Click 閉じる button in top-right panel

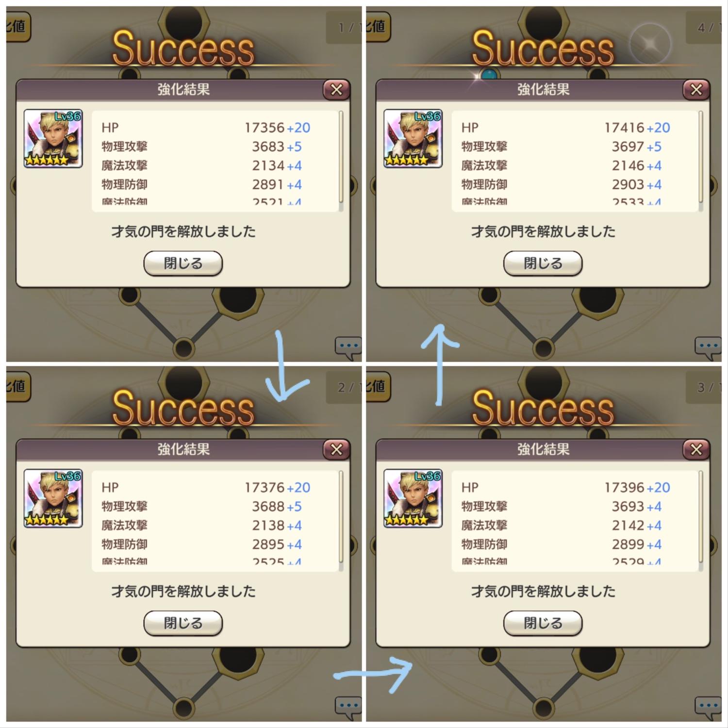click(x=543, y=264)
